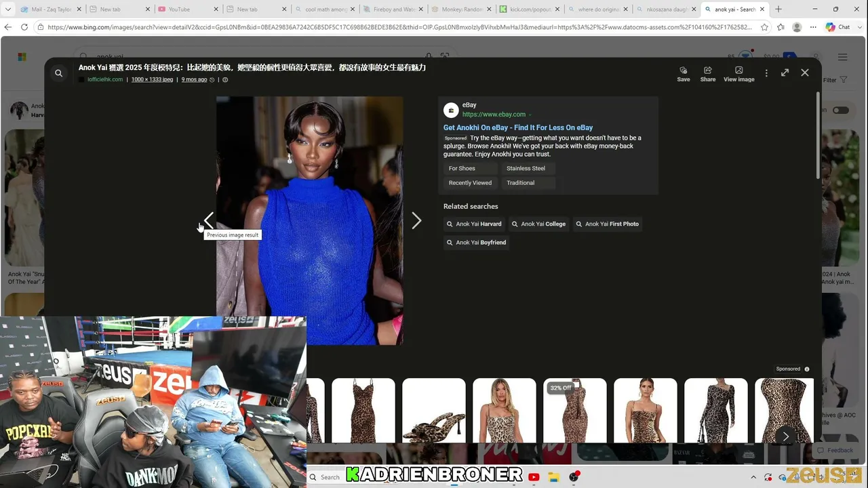The height and width of the screenshot is (488, 868).
Task: Select the 'Recently Viewed' ad chip
Action: click(x=470, y=183)
